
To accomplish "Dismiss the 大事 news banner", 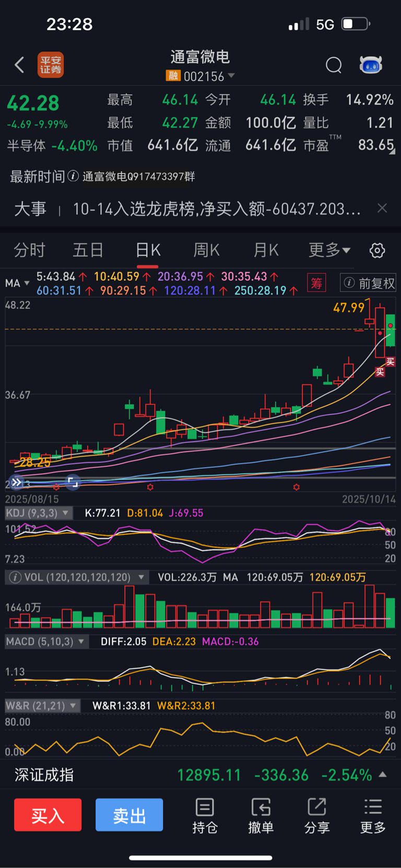I will (382, 208).
